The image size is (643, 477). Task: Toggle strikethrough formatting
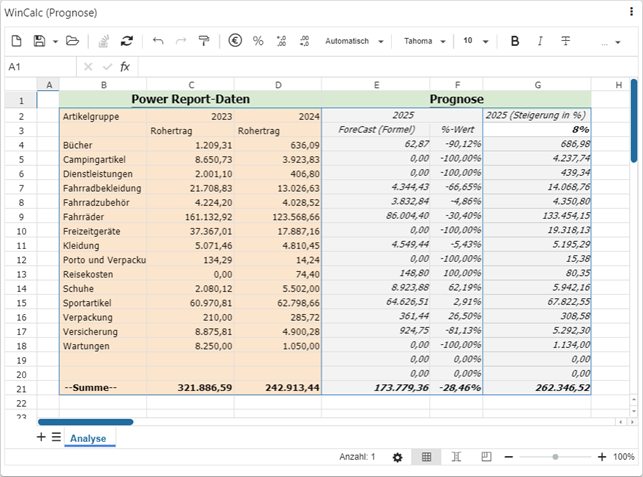coord(565,41)
